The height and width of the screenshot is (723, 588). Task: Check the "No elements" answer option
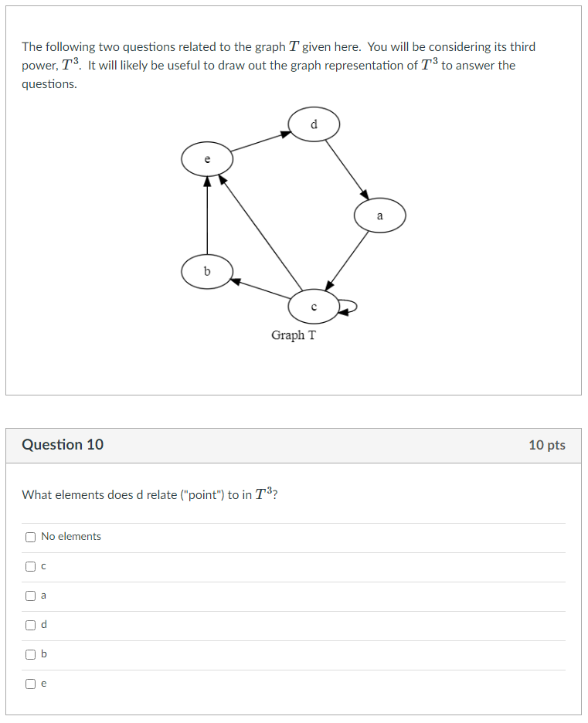[x=29, y=535]
